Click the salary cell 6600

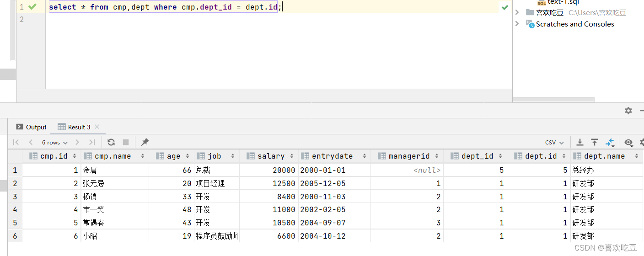pyautogui.click(x=268, y=236)
